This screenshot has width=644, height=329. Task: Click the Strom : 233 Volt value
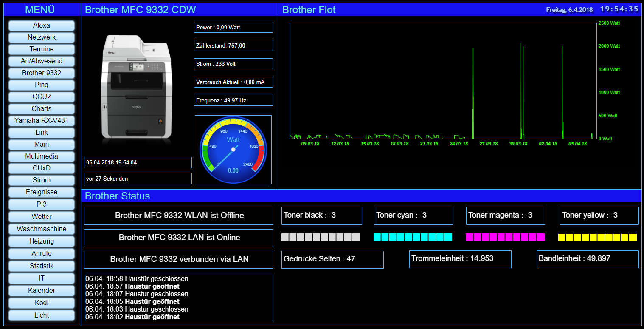point(233,64)
